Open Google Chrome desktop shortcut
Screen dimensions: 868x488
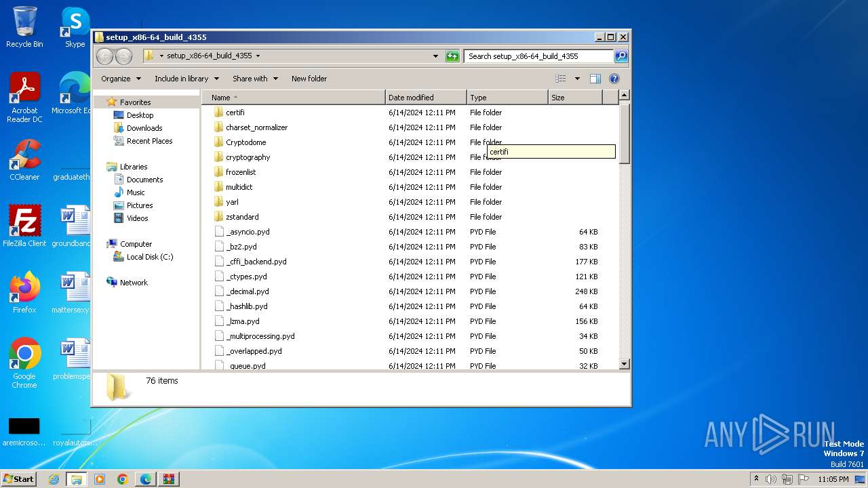(x=24, y=363)
